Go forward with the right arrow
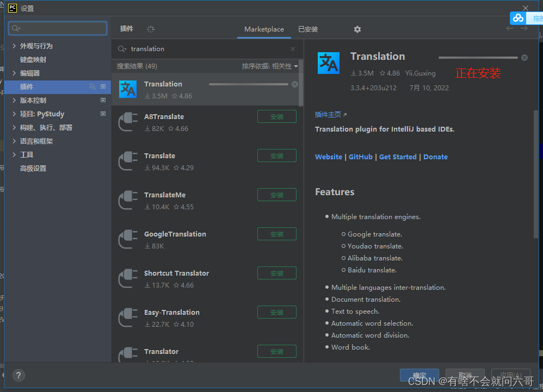The width and height of the screenshot is (543, 392). coord(524,28)
